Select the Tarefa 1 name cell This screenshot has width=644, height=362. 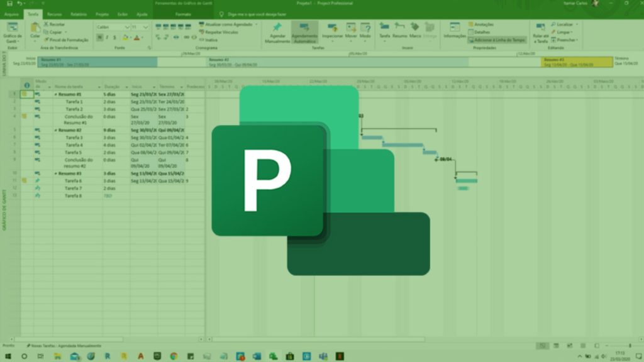(x=77, y=102)
